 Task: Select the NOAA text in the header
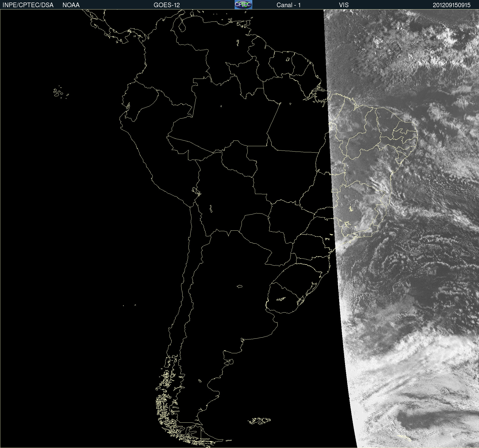tap(71, 5)
